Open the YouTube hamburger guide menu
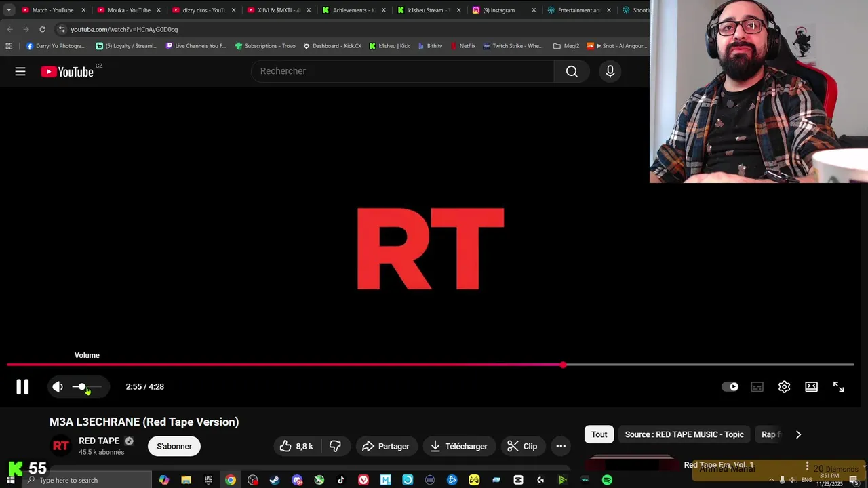The width and height of the screenshot is (868, 488). (20, 71)
